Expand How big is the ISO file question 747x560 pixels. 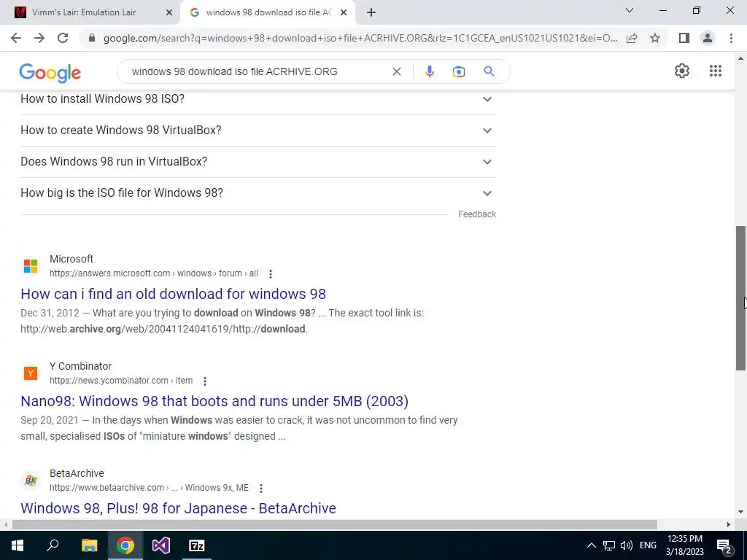(258, 192)
